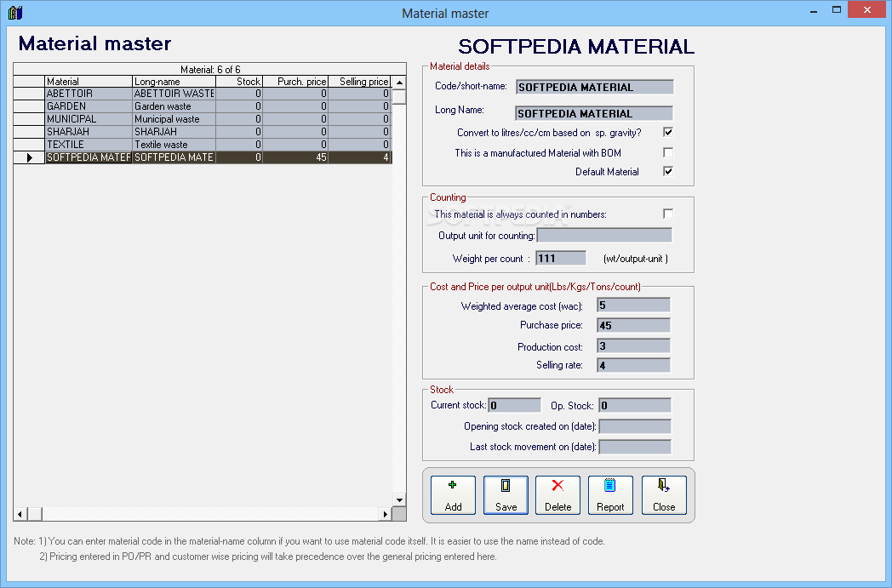Click the Weight per count field
Viewport: 892px width, 588px height.
[561, 258]
